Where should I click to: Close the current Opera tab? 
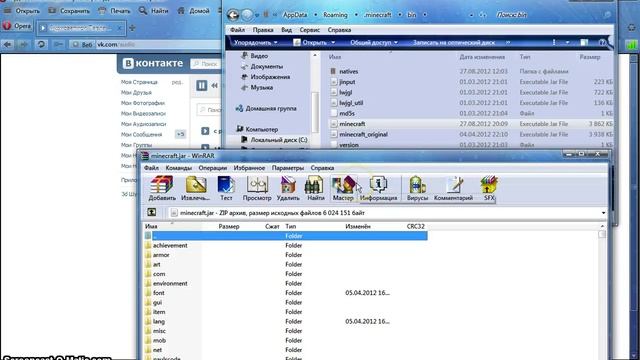pyautogui.click(x=119, y=28)
